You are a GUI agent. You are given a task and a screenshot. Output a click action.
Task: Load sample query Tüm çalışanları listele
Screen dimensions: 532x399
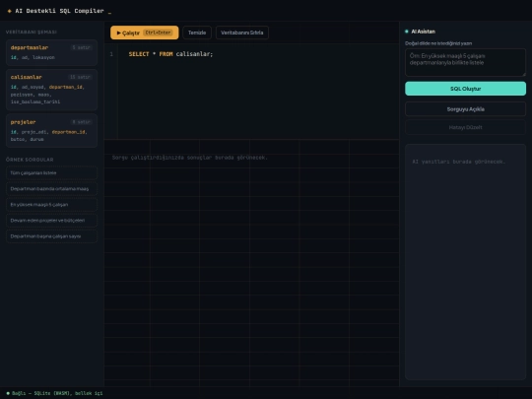tap(51, 173)
